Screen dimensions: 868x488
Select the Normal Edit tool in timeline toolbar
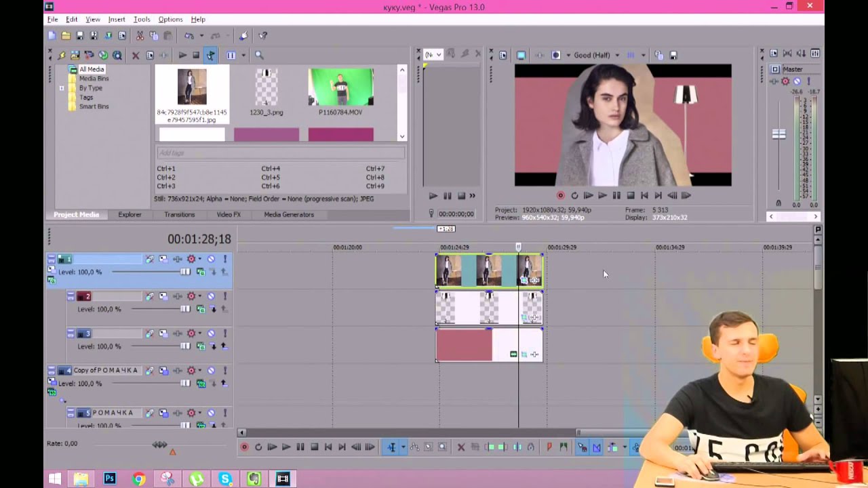click(391, 447)
